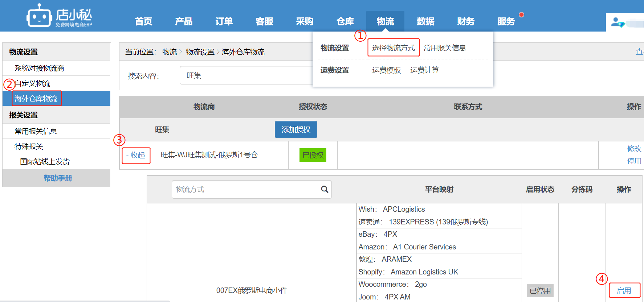The height and width of the screenshot is (302, 644).
Task: Choose 运费模板 in the dropdown menu
Action: (x=386, y=70)
